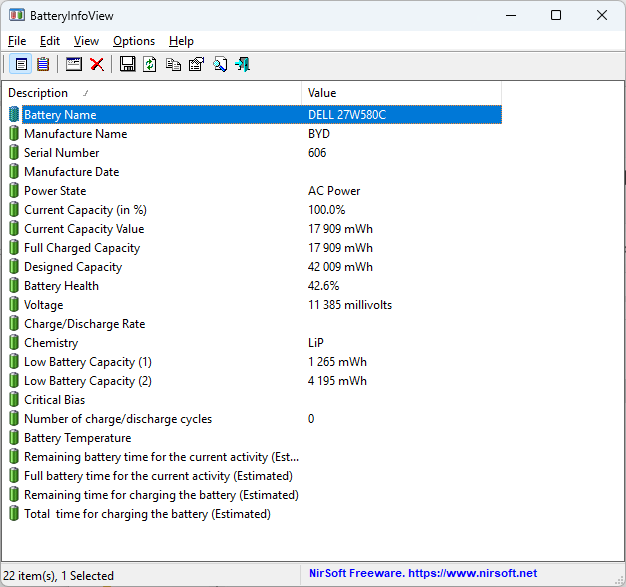The image size is (626, 587).
Task: Select the Current Capacity (in %) row label
Action: 85,210
